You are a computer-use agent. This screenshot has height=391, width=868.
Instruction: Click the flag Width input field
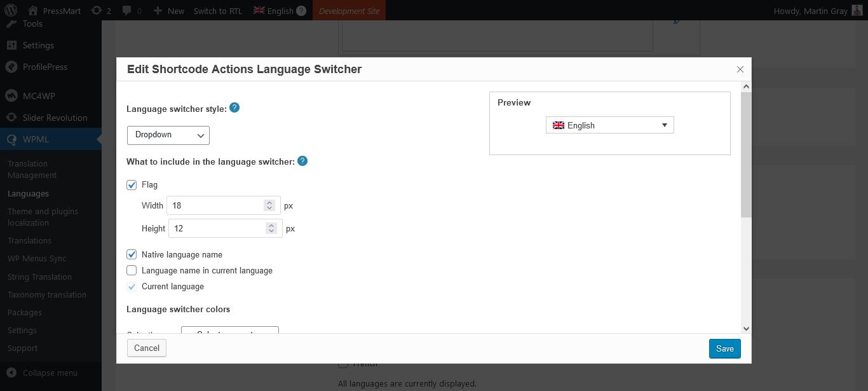click(x=216, y=205)
